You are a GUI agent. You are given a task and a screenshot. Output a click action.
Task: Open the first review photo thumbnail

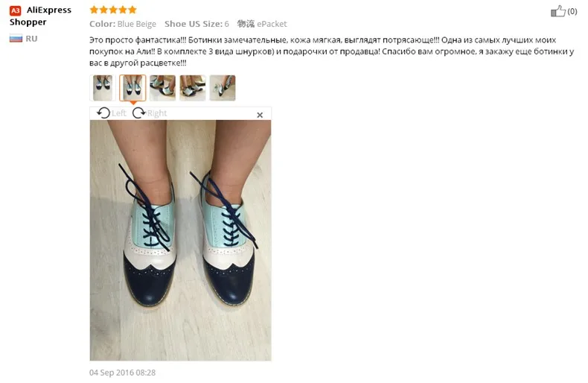103,88
